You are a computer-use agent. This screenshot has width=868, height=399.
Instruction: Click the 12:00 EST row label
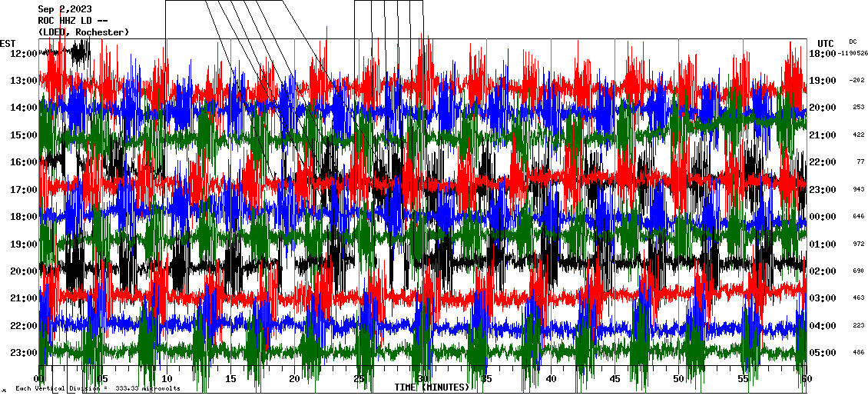click(24, 53)
